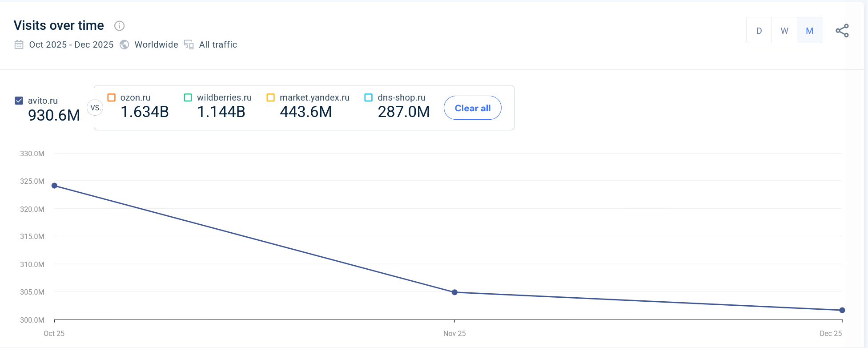
Task: Open the All traffic filter
Action: (218, 45)
